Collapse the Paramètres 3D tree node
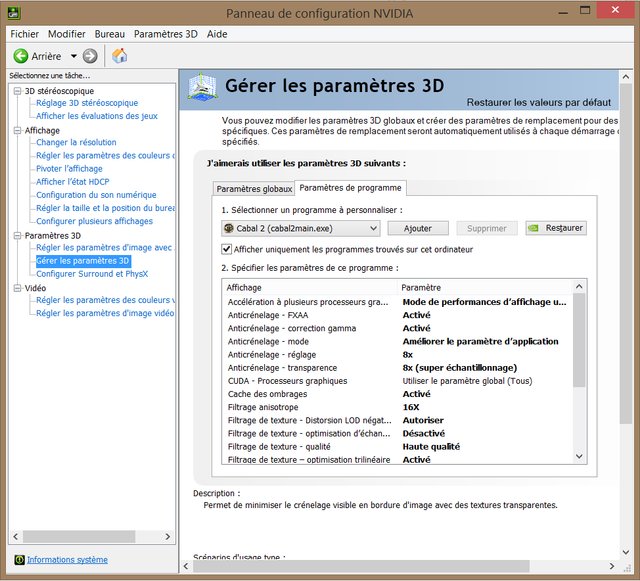Screen dimensions: 640x581 click(17, 236)
